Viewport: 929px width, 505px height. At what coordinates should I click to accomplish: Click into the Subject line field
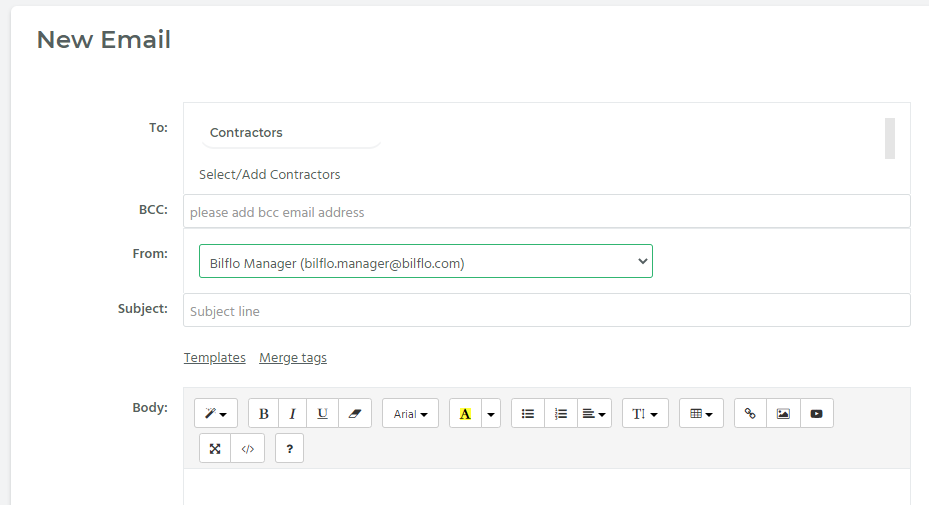tap(546, 310)
